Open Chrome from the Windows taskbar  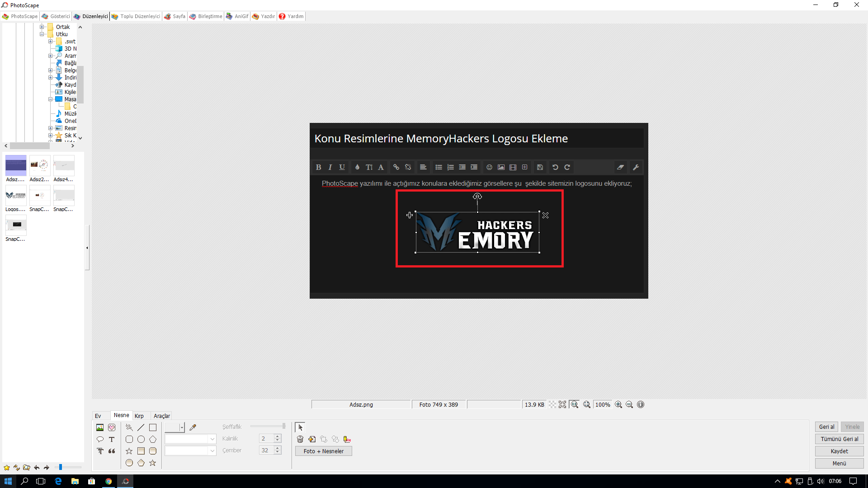(x=108, y=481)
